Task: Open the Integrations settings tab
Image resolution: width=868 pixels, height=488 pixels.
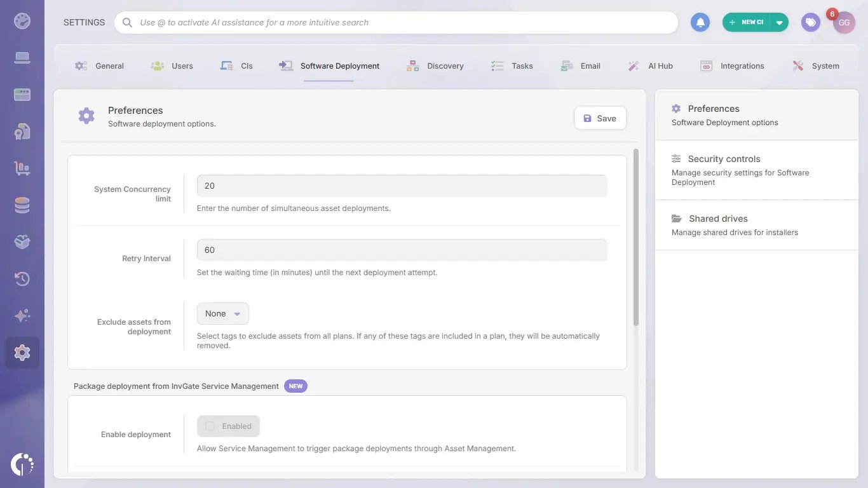Action: click(732, 66)
